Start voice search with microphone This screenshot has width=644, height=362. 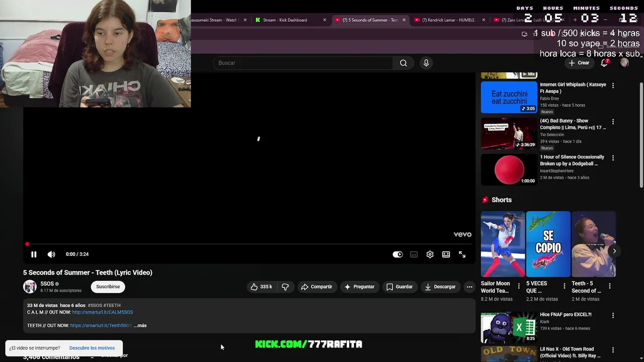pyautogui.click(x=426, y=63)
